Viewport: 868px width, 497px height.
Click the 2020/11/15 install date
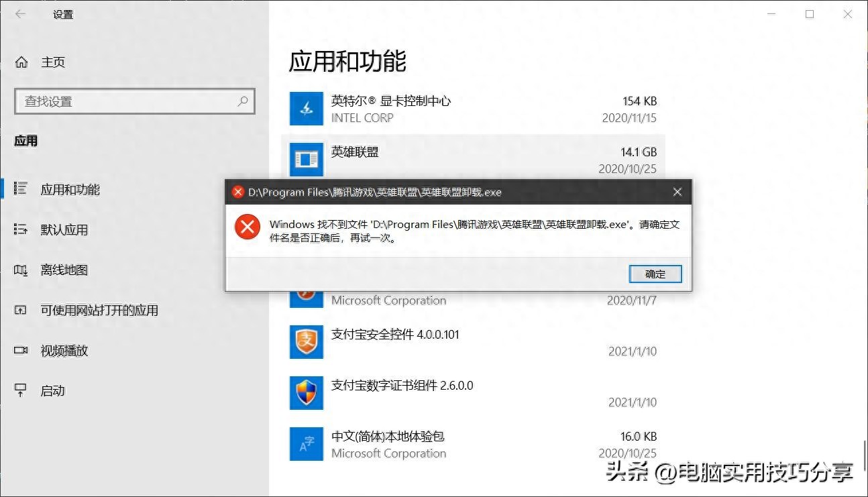(631, 118)
